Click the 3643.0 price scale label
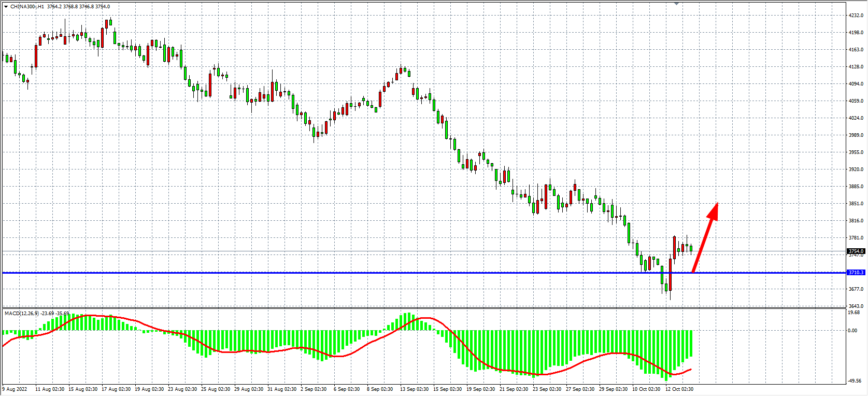The height and width of the screenshot is (396, 868). pos(856,306)
